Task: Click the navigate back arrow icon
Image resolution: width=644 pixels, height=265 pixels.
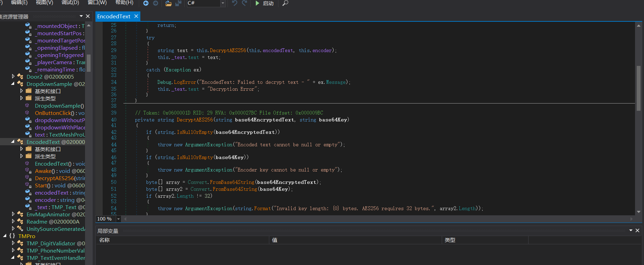Action: click(146, 3)
